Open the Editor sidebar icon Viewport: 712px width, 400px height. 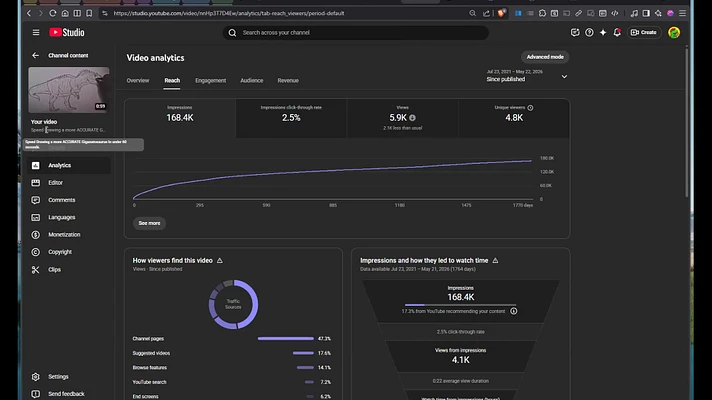[35, 183]
